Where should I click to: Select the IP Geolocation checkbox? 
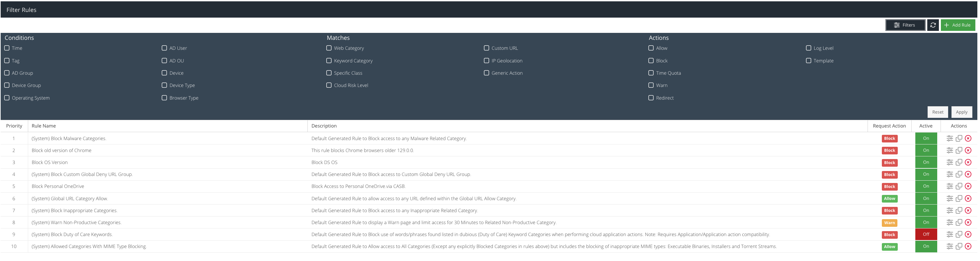[x=486, y=60]
